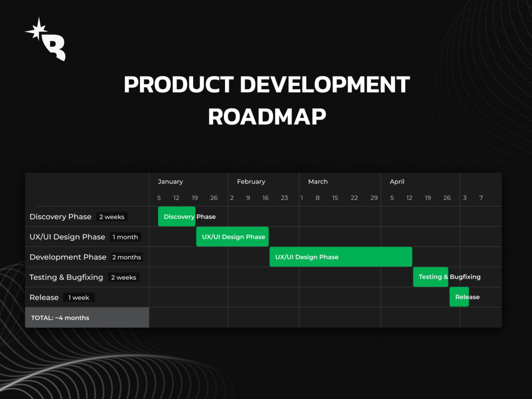Click date 23 under February
This screenshot has height=399, width=532.
284,198
